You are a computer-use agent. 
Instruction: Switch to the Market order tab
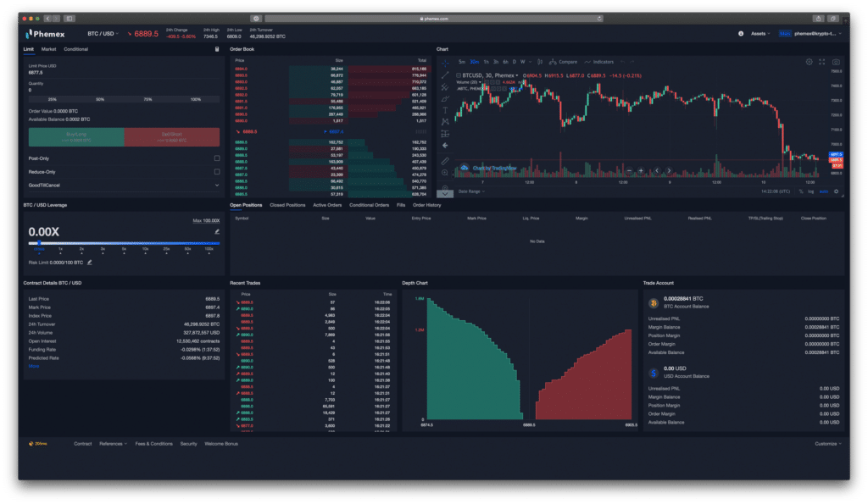tap(48, 49)
